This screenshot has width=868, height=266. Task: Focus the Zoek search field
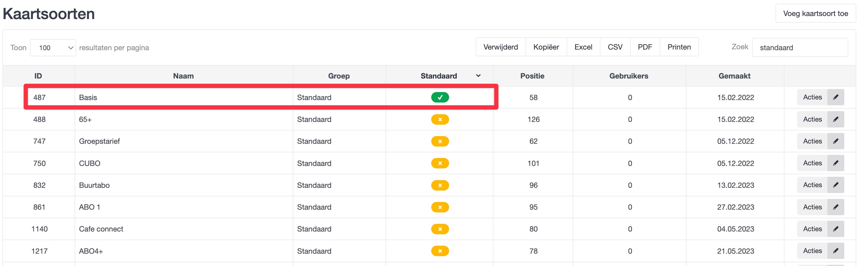coord(800,47)
